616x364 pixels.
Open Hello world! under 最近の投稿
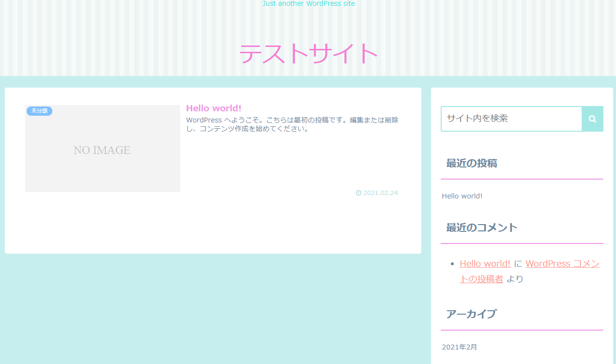pos(462,196)
